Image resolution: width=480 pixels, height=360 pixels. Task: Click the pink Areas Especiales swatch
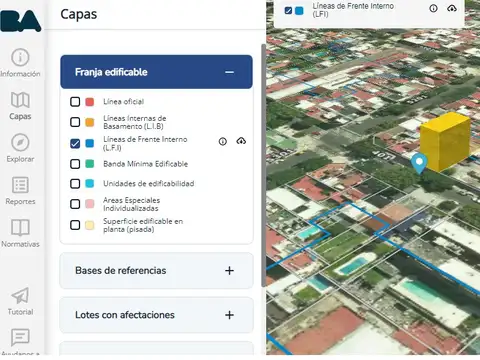click(x=90, y=204)
